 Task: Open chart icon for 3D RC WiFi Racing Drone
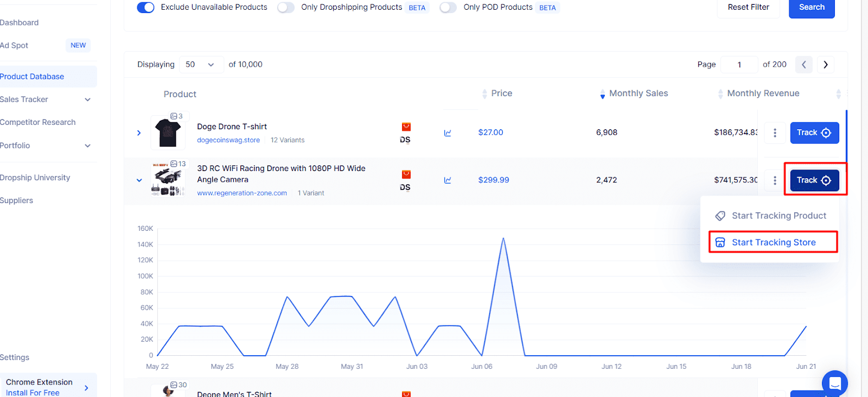tap(448, 180)
